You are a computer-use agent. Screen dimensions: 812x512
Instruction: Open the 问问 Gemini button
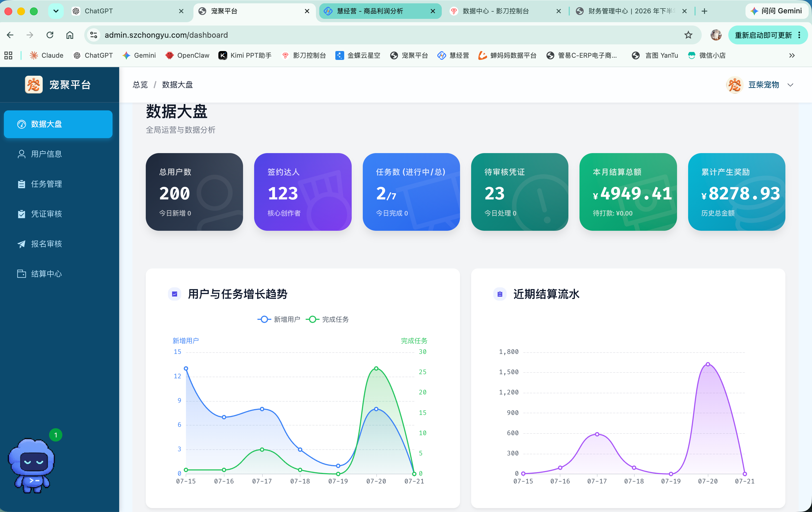(x=777, y=11)
